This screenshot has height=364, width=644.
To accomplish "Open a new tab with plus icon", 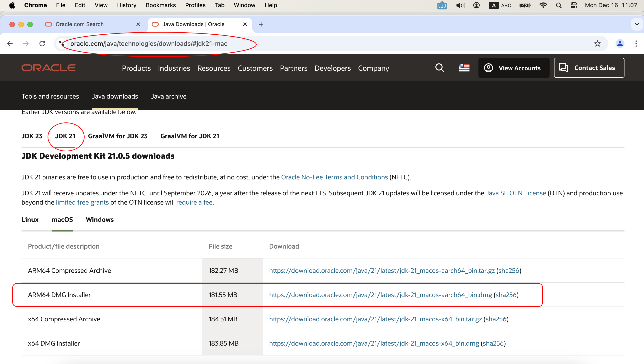I will (x=261, y=24).
